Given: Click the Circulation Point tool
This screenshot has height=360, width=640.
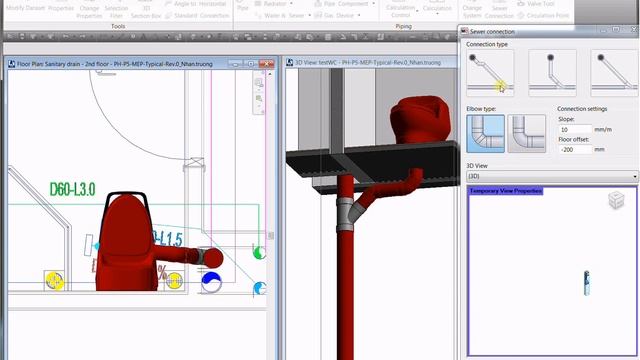Looking at the screenshot, I should [543, 16].
